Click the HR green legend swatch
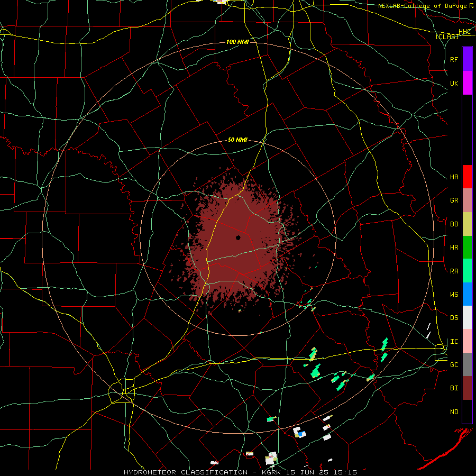The width and height of the screenshot is (476, 476). click(467, 248)
